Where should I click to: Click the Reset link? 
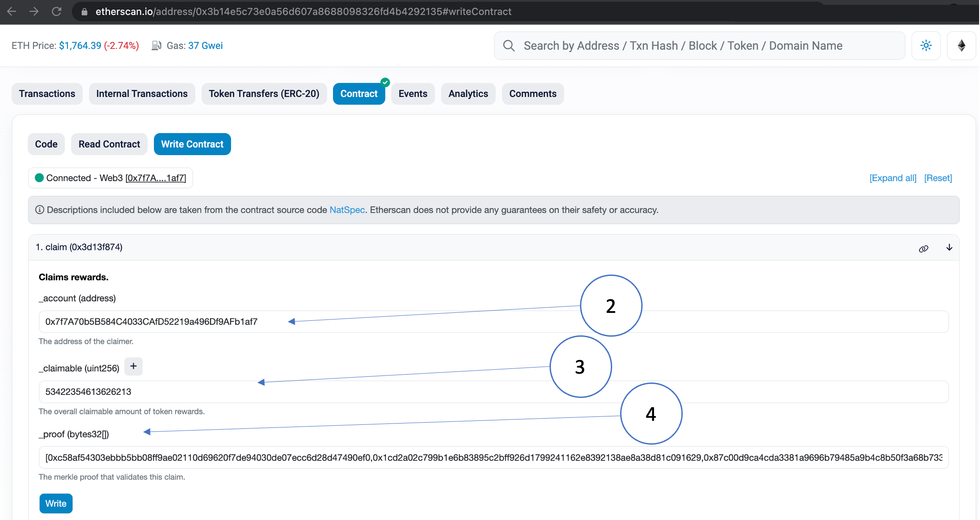coord(938,178)
